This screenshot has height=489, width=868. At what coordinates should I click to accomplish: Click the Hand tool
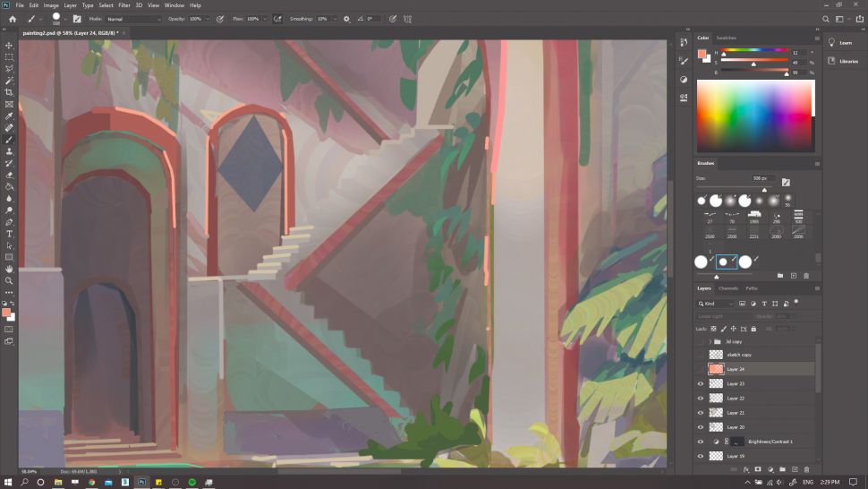(10, 269)
